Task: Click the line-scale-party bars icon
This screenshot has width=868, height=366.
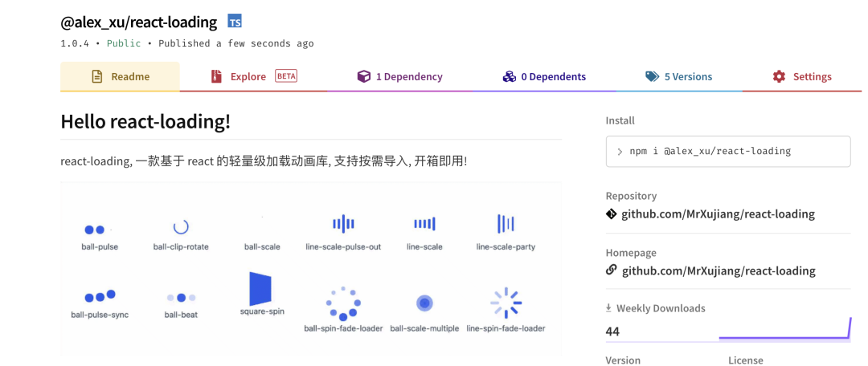Action: (506, 224)
